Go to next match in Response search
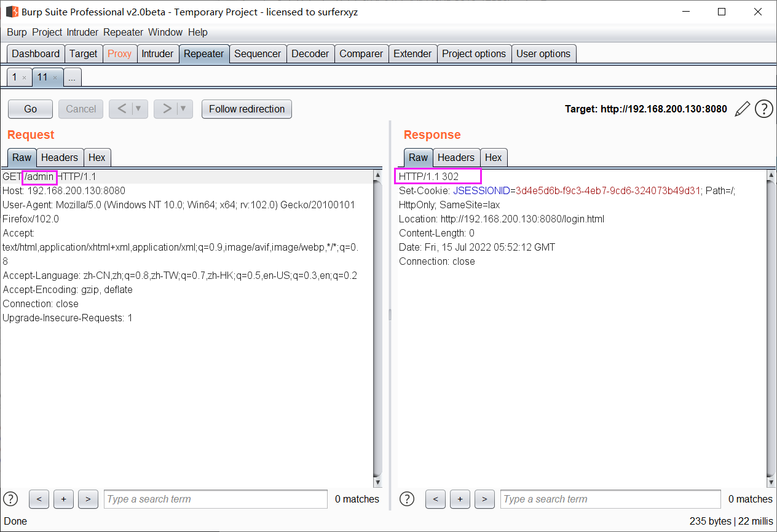Image resolution: width=777 pixels, height=532 pixels. coord(484,499)
